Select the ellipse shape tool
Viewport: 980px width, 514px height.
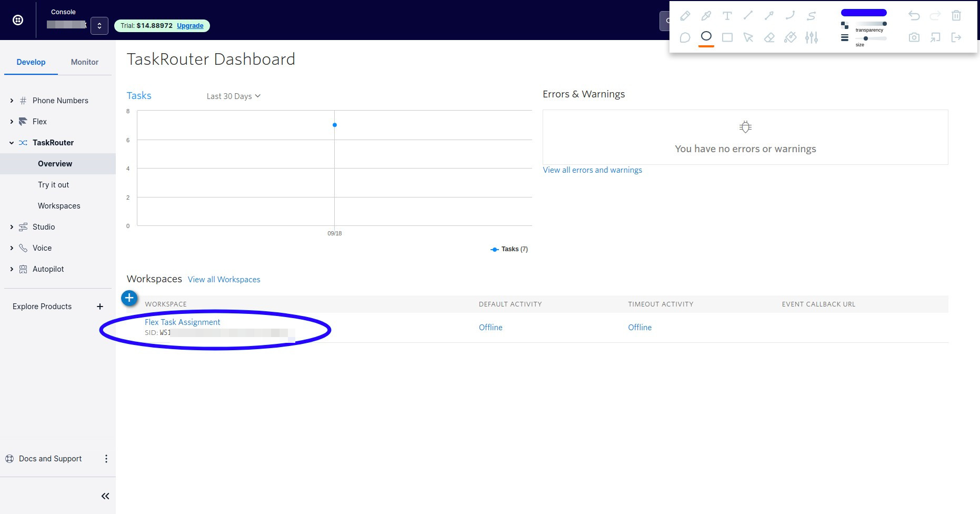(x=706, y=36)
